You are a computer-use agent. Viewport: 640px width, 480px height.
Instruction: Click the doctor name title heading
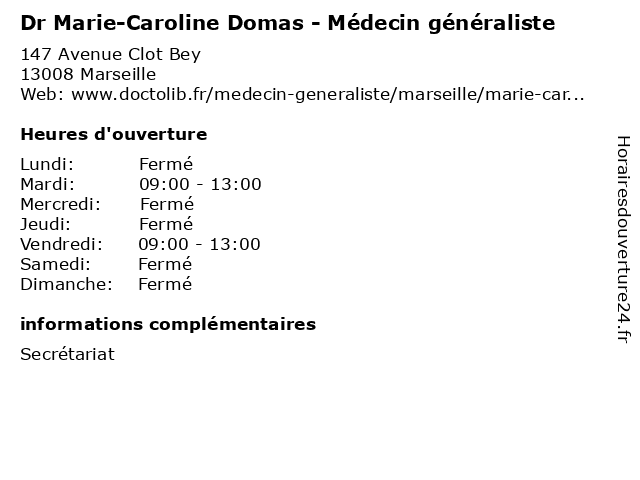pyautogui.click(x=288, y=21)
